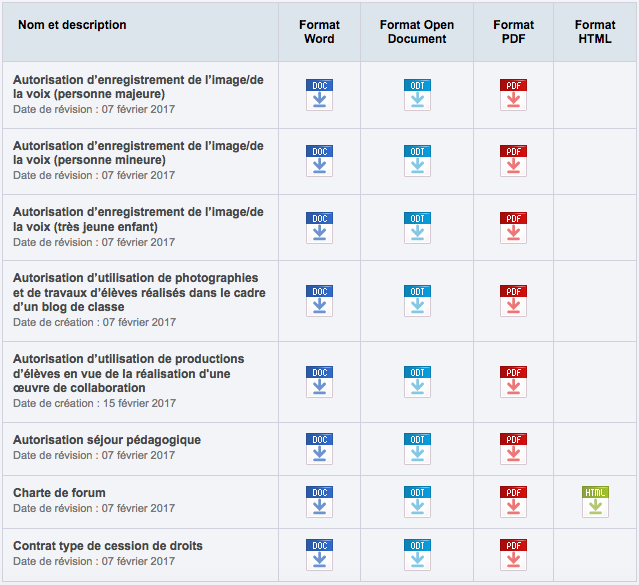
Task: Click the Charte de forum title
Action: click(59, 493)
